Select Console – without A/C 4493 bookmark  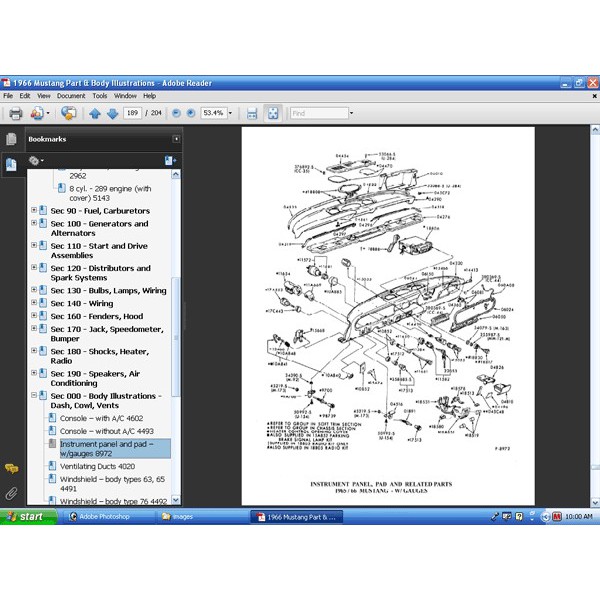tap(107, 431)
